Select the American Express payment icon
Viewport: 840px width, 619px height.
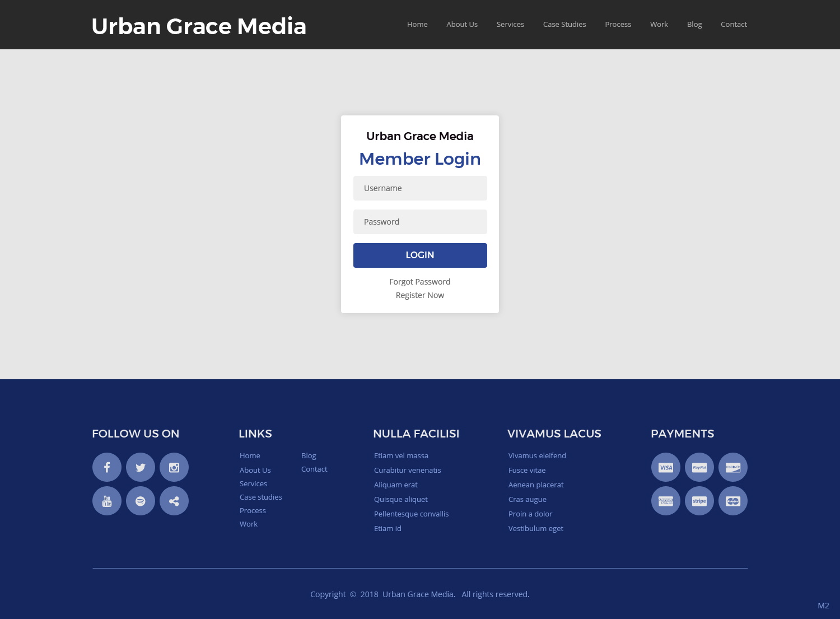pos(665,500)
